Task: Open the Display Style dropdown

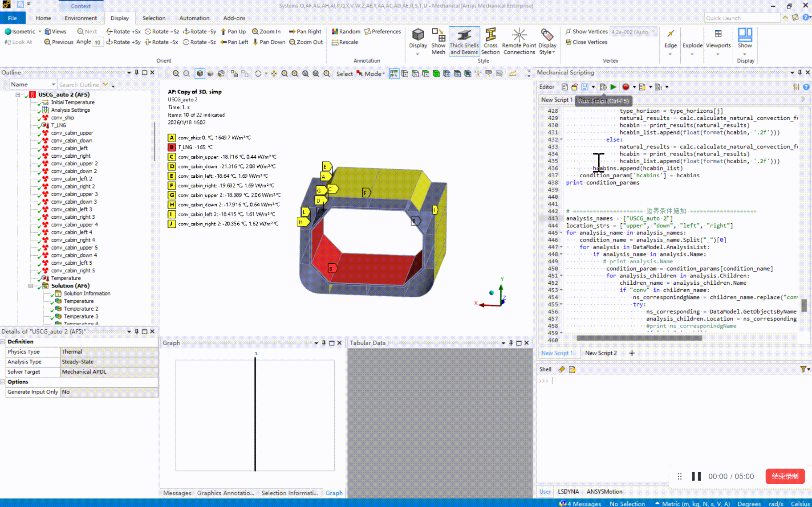Action: coord(547,41)
